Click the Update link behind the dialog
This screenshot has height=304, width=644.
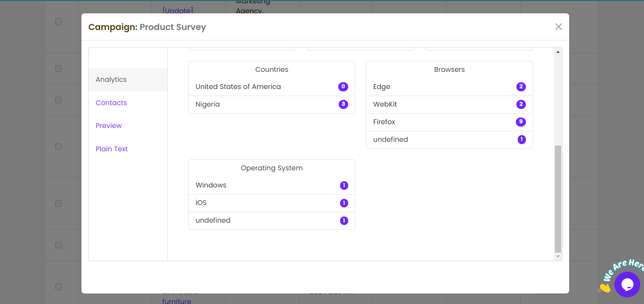point(178,10)
